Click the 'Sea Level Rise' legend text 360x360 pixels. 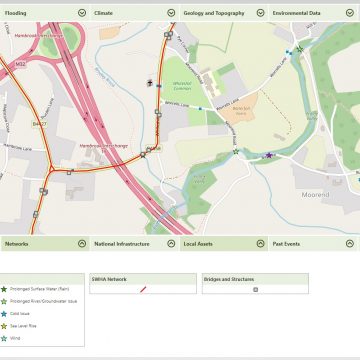[23, 326]
